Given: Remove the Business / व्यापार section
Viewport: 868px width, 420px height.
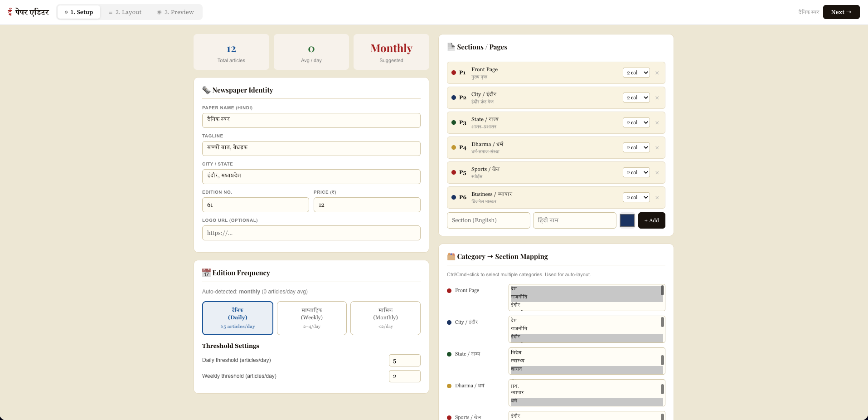Looking at the screenshot, I should click(657, 198).
